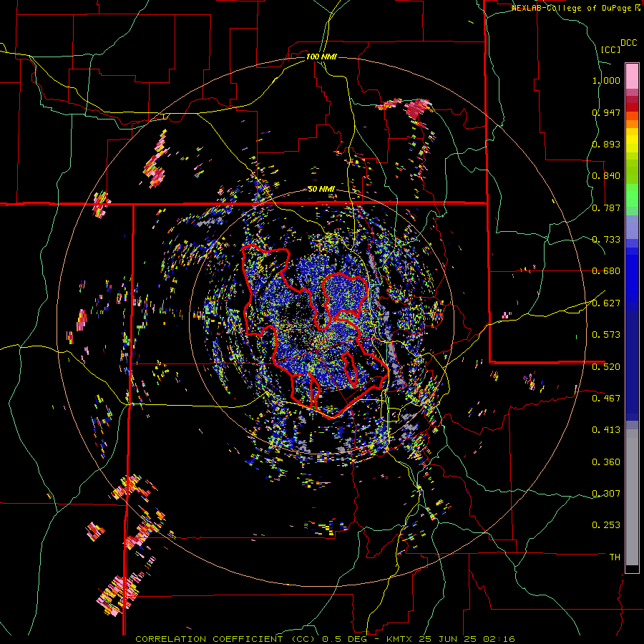Click the NEXLAB-College of DuPage credit text

coord(572,8)
